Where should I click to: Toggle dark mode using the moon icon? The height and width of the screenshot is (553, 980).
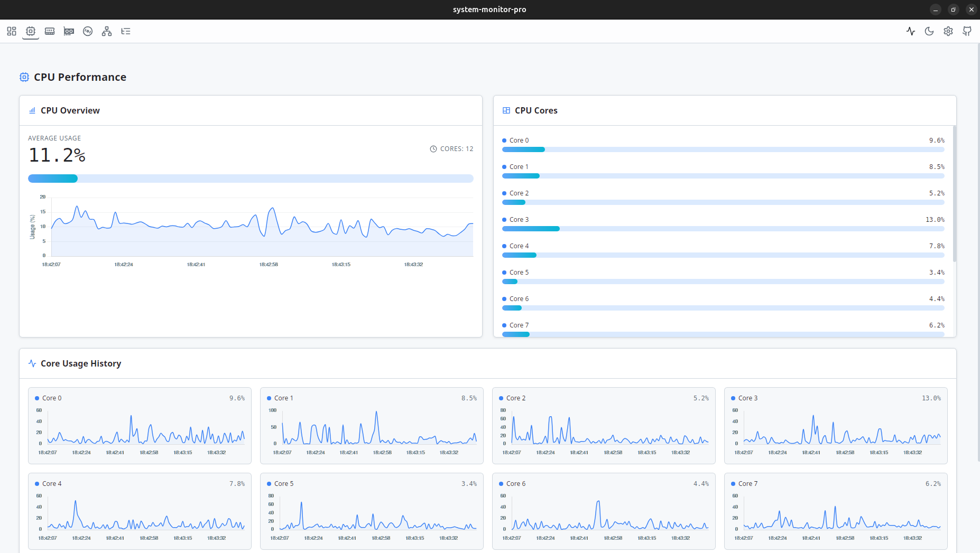point(929,31)
